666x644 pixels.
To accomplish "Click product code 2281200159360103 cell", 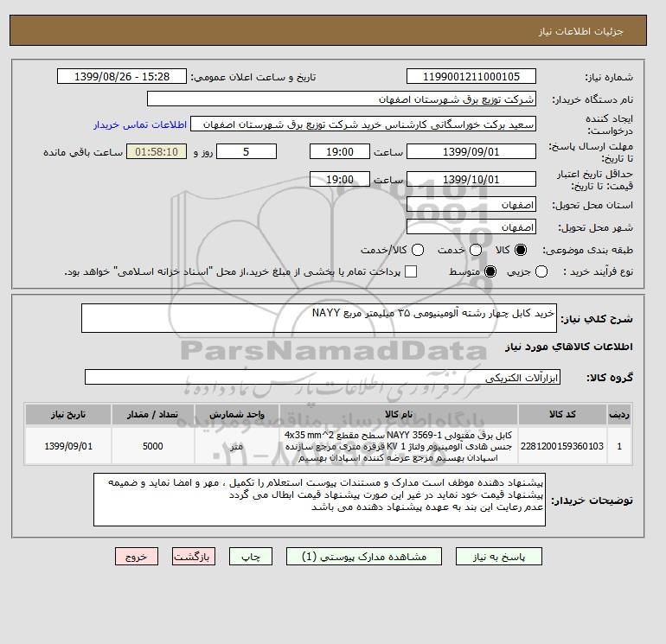I will 562,446.
